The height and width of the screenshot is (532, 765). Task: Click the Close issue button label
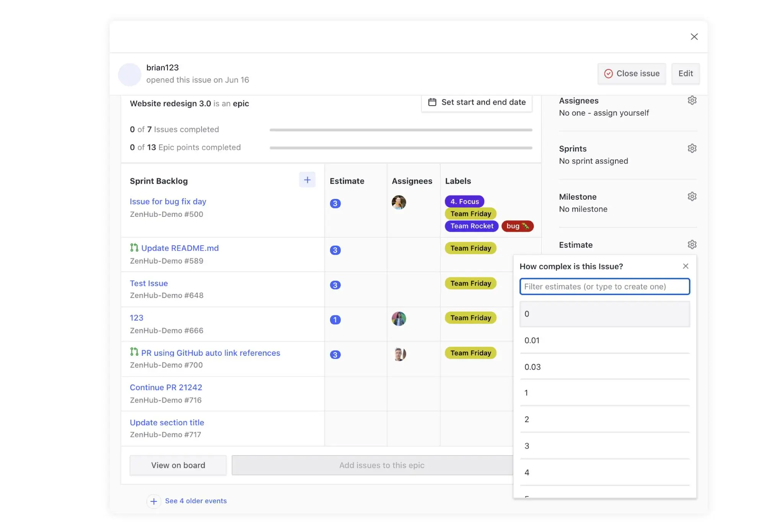[638, 73]
